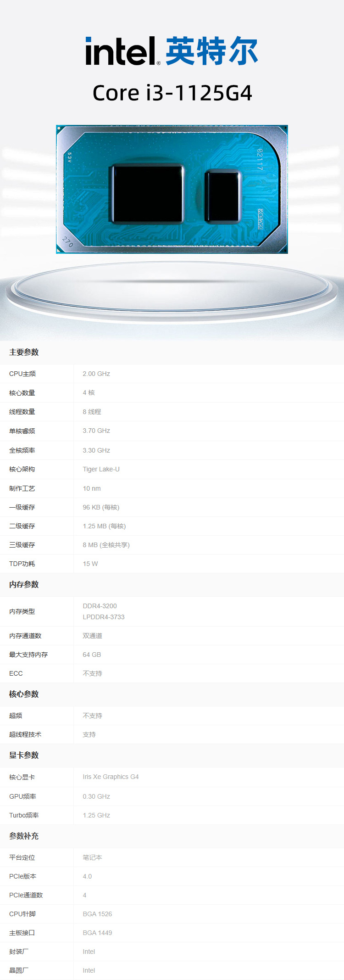Click the CPU主频 row label
Viewport: 344px width, 980px height.
pos(22,374)
